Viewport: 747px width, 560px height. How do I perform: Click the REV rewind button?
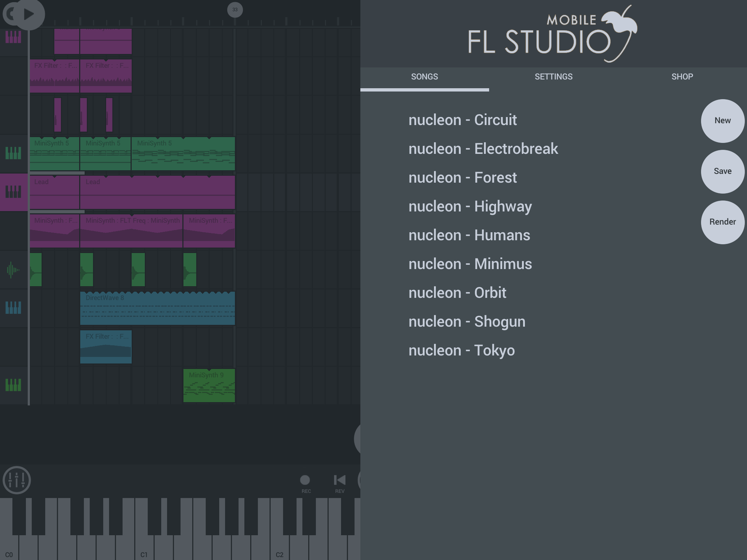point(340,481)
